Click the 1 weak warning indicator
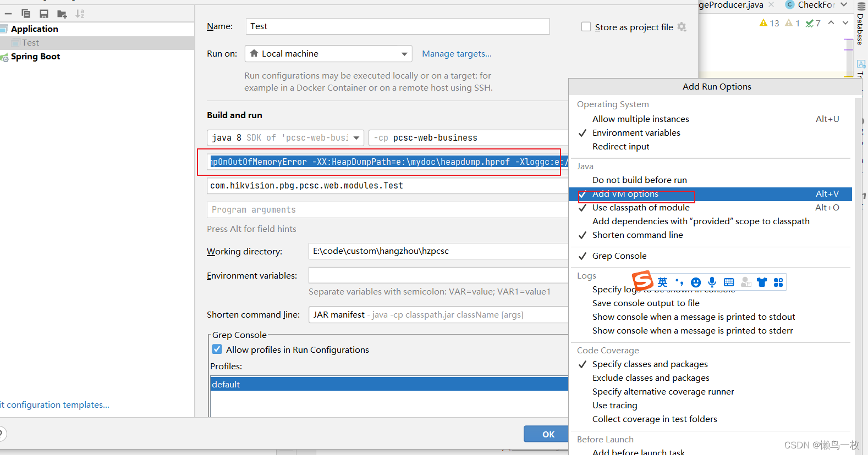 click(793, 23)
